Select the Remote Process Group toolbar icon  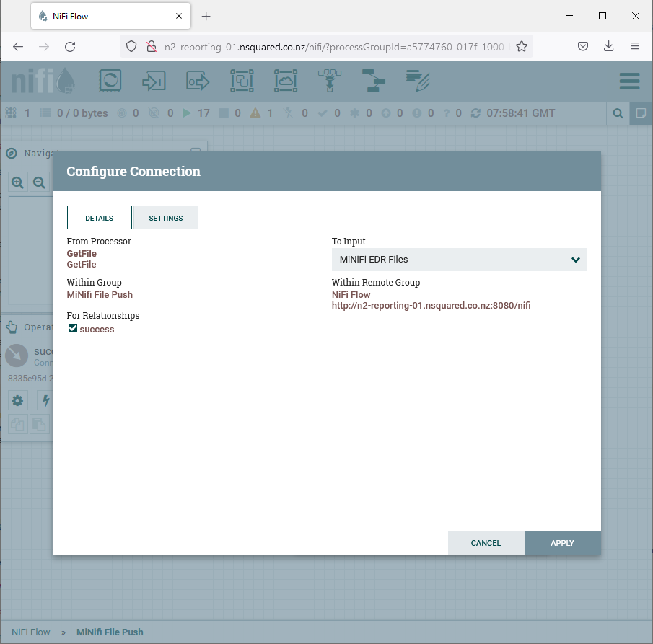pos(286,81)
